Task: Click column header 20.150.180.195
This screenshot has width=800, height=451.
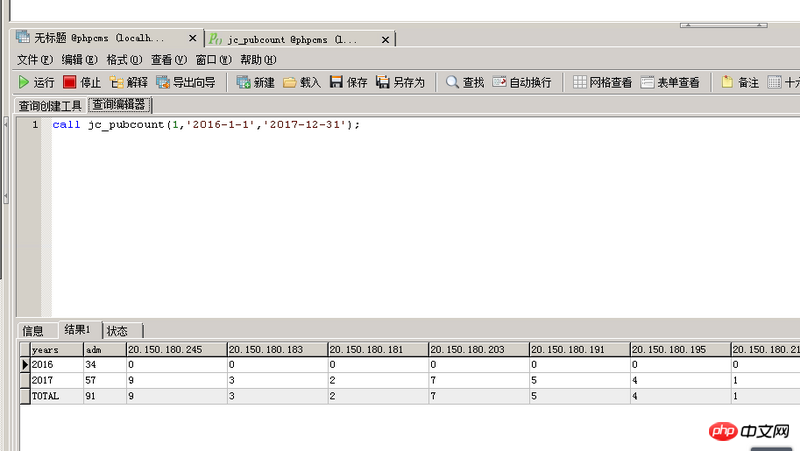Action: coord(680,349)
